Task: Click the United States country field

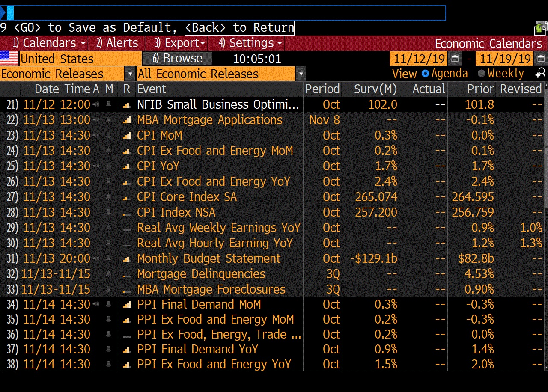Action: 80,59
